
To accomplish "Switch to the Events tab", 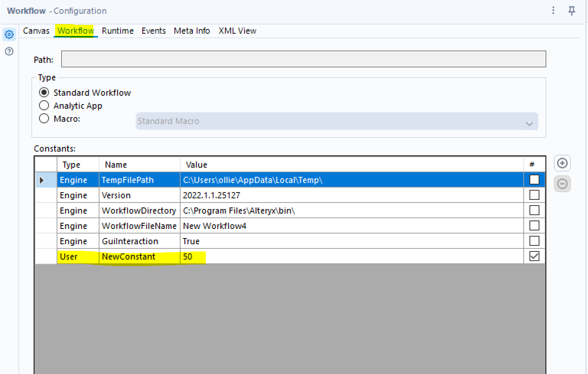I will [x=153, y=31].
